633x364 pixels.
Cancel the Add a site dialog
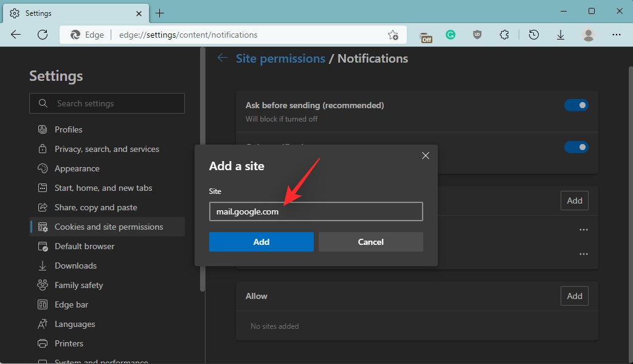[370, 242]
